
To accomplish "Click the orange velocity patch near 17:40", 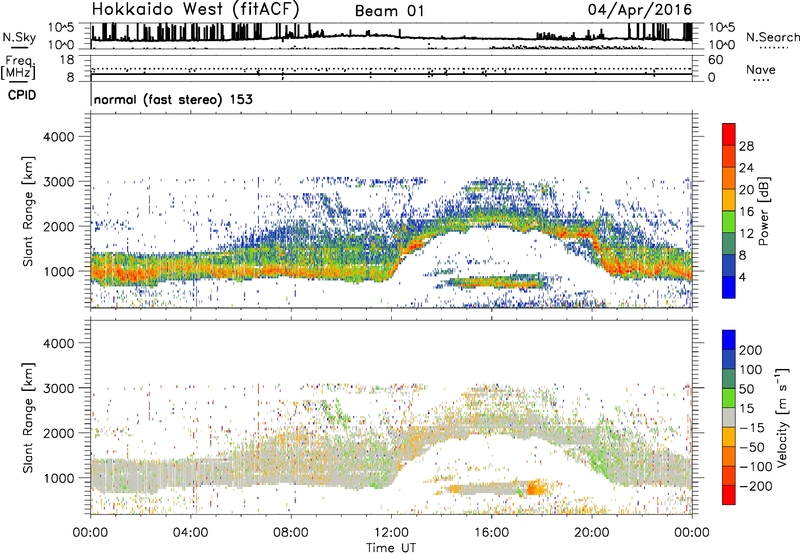I will coord(536,488).
